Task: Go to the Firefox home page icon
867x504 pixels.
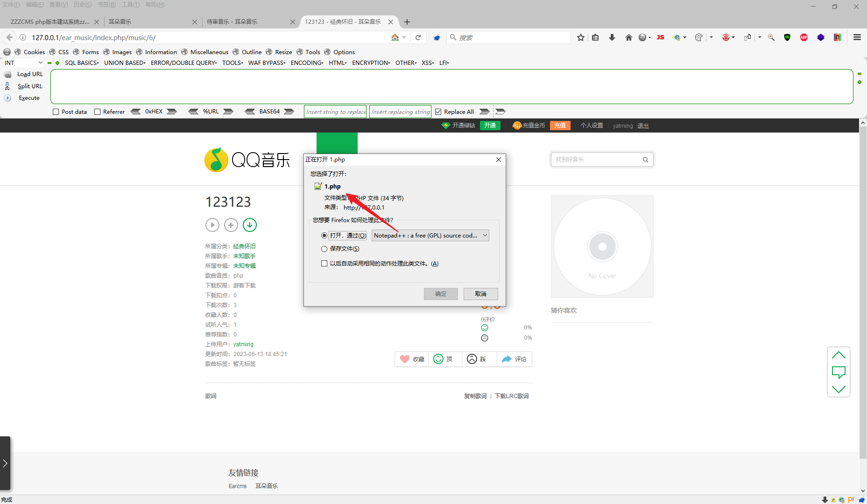Action: pyautogui.click(x=628, y=37)
